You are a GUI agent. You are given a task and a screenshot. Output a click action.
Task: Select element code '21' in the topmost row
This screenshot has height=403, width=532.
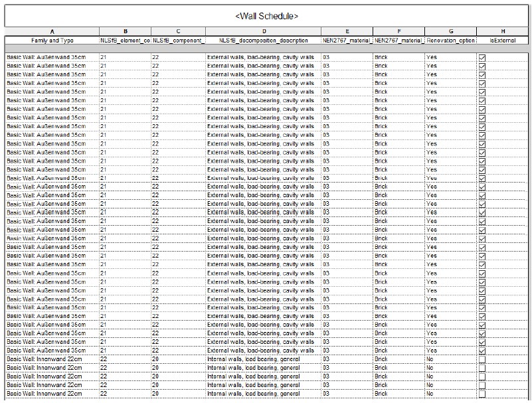[126, 57]
